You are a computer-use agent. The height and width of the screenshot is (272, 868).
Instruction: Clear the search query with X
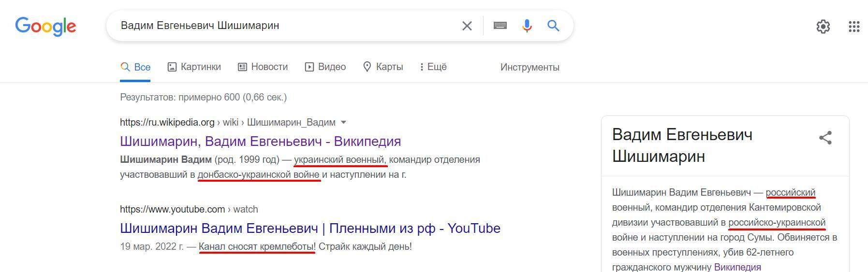click(x=467, y=26)
